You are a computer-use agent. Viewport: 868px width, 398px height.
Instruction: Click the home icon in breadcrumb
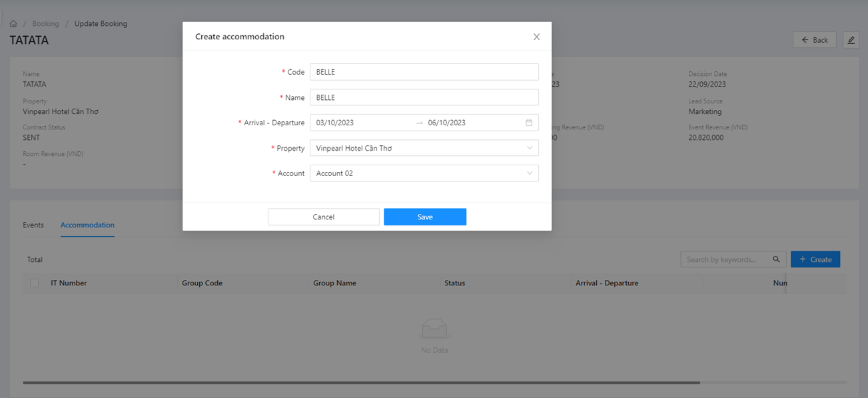[13, 24]
